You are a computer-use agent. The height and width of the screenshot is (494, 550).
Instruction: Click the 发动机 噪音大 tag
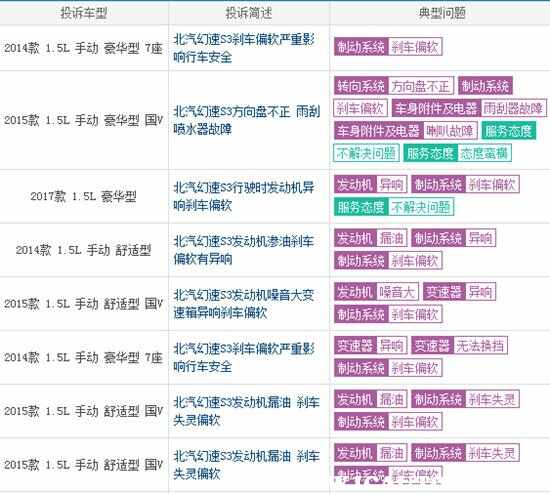376,292
